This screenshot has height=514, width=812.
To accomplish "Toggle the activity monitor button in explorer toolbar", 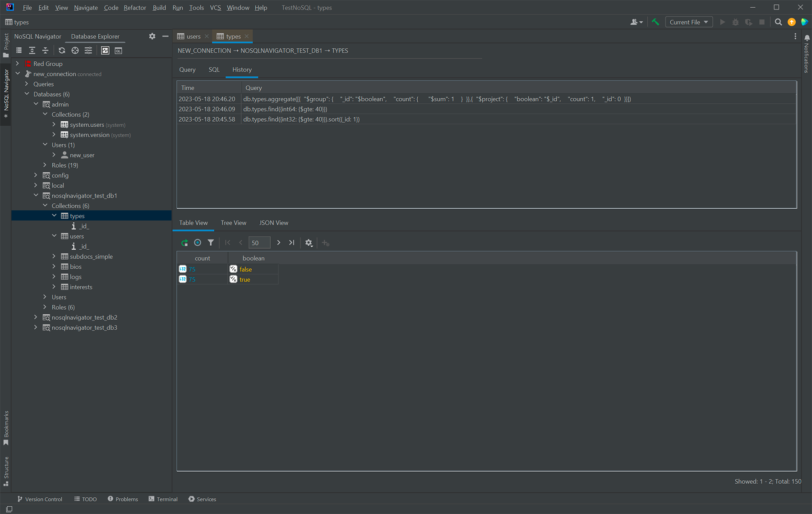I will [105, 50].
